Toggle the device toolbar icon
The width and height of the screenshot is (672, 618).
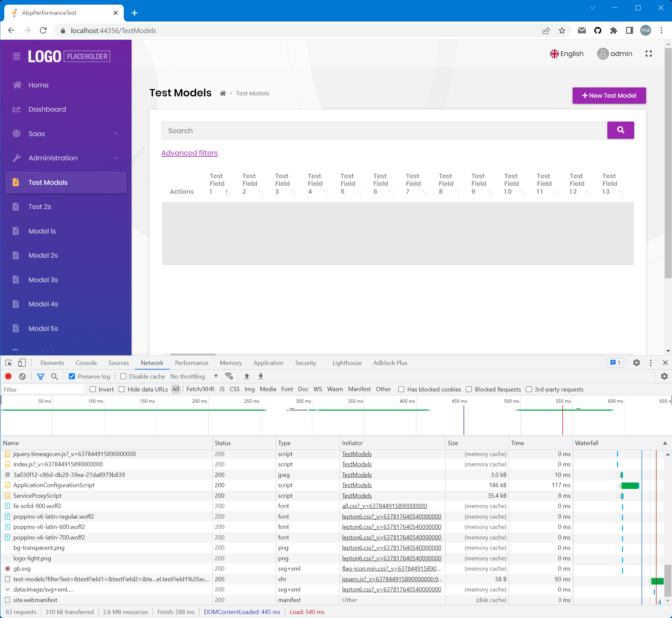coord(22,363)
